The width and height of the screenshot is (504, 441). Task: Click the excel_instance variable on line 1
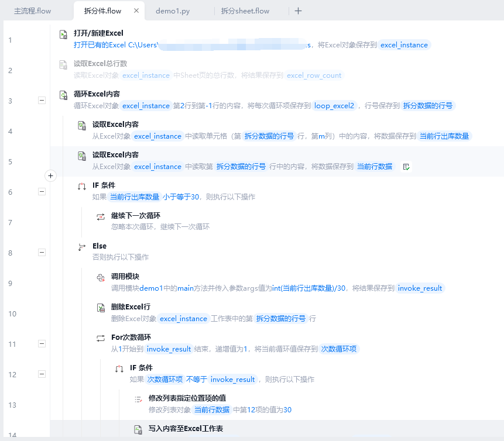[x=404, y=45]
